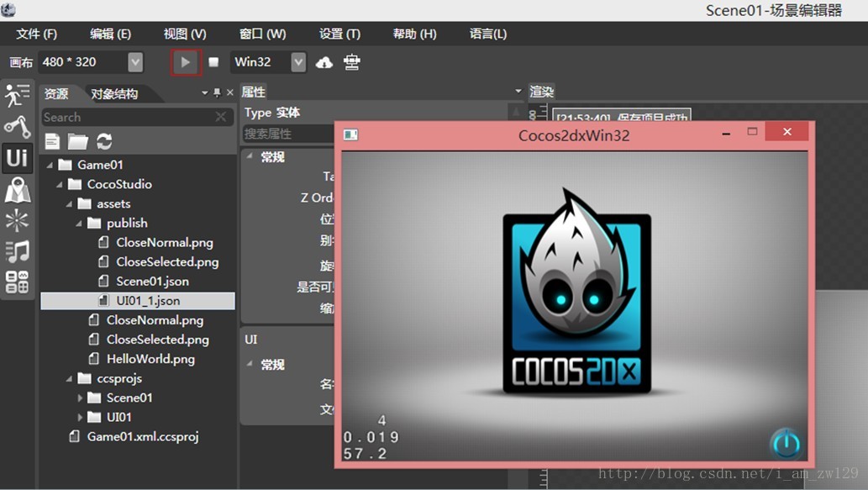This screenshot has height=490, width=868.
Task: Clear the Search box with X icon
Action: tap(220, 117)
